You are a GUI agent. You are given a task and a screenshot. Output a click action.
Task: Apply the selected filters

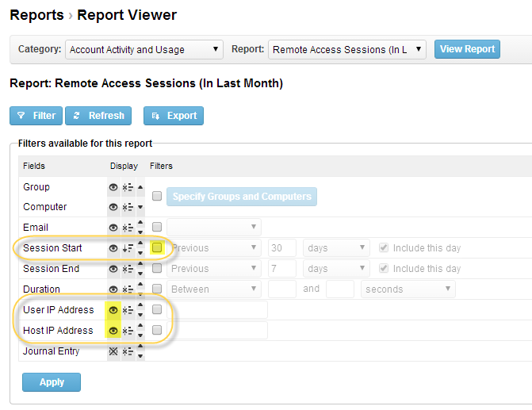(52, 382)
